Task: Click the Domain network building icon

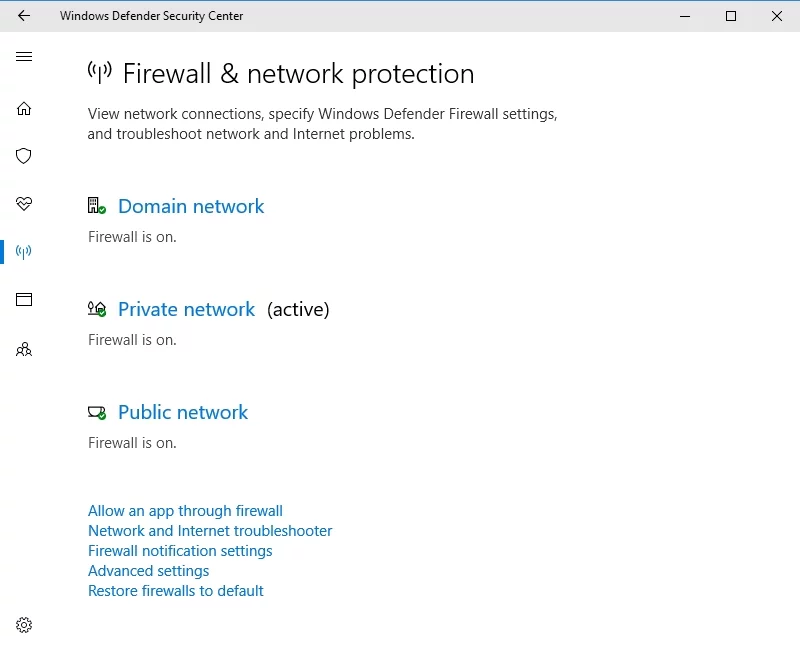Action: (x=96, y=206)
